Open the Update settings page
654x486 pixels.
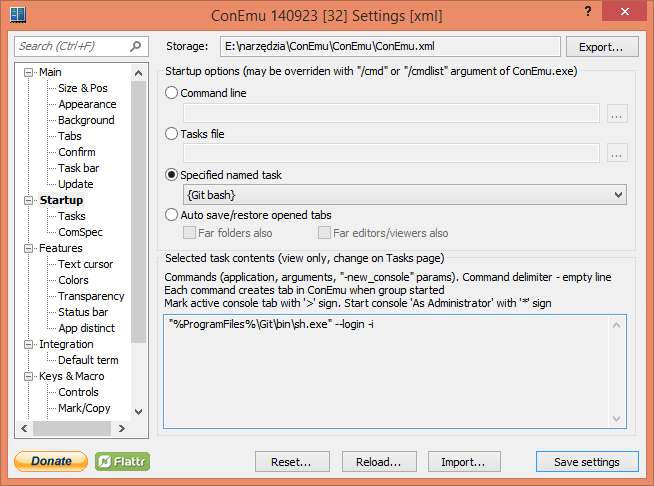pyautogui.click(x=75, y=184)
